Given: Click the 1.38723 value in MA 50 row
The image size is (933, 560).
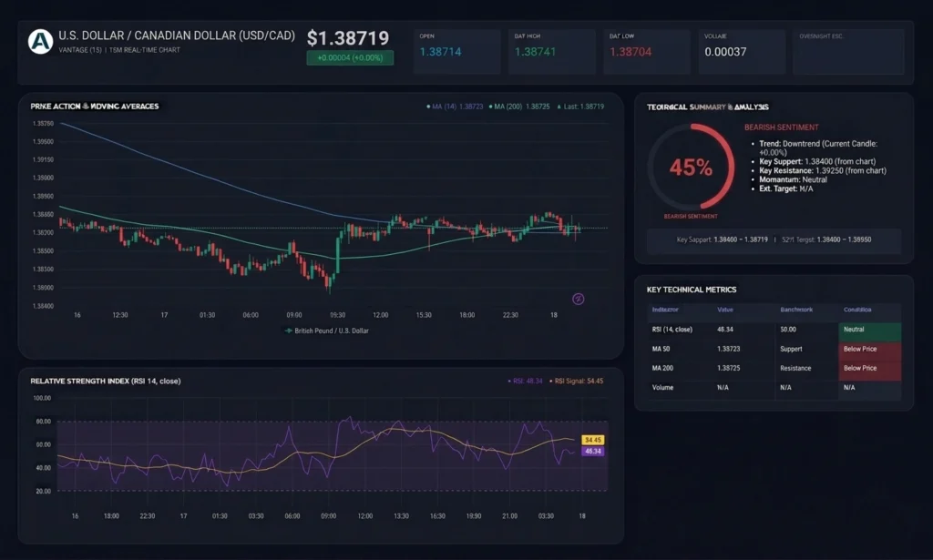Looking at the screenshot, I should click(x=728, y=349).
